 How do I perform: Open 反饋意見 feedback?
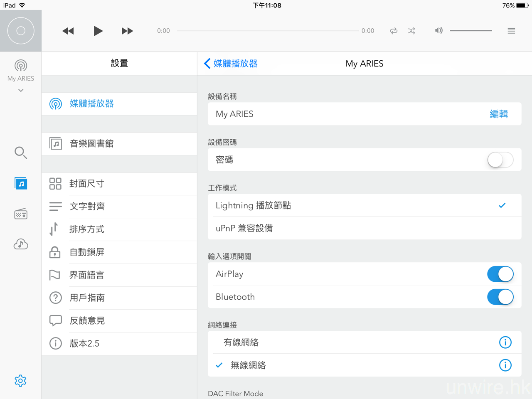[119, 321]
